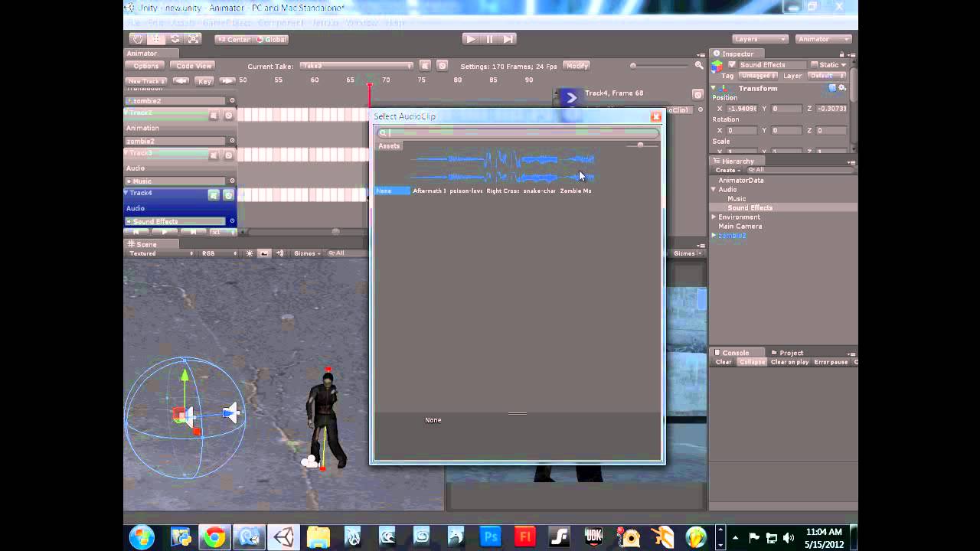The image size is (980, 551).
Task: Click the step-frame button next to Play
Action: click(508, 38)
